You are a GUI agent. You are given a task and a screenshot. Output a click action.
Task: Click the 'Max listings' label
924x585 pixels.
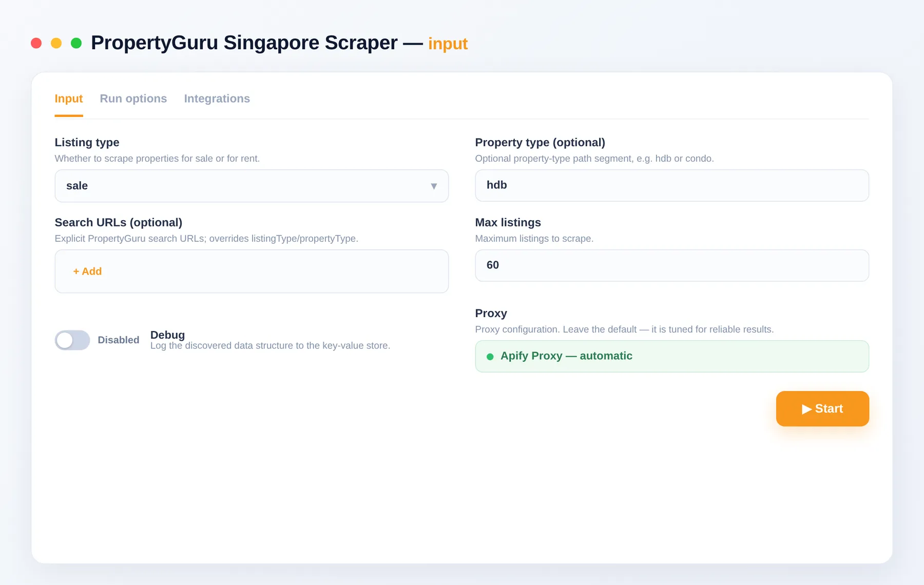pyautogui.click(x=508, y=223)
